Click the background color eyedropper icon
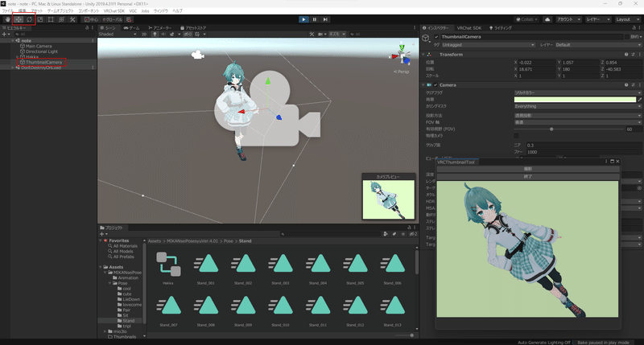 click(x=639, y=99)
